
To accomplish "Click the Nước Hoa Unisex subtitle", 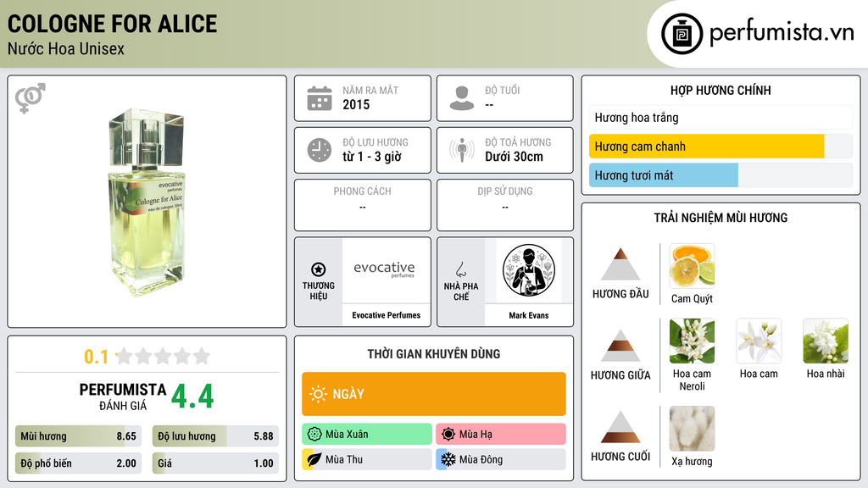I will [x=66, y=48].
